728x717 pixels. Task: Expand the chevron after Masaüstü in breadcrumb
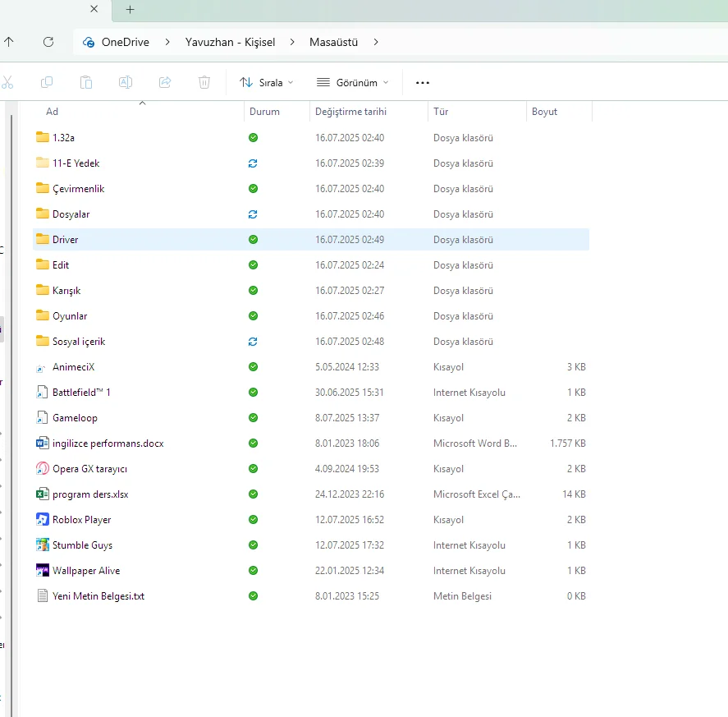377,42
